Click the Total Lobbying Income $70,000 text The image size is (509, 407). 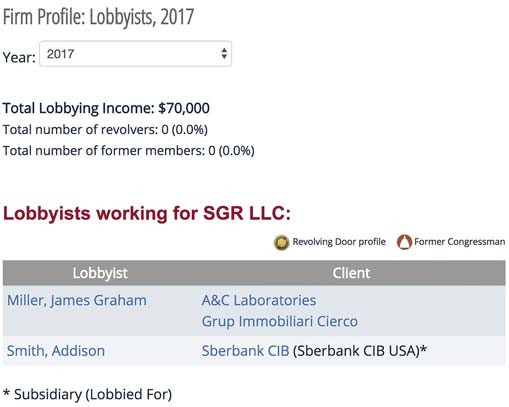[x=106, y=108]
